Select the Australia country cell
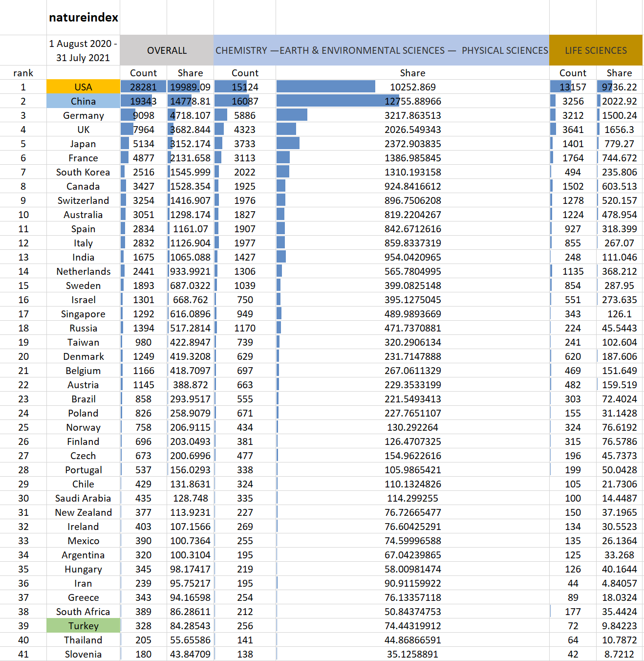This screenshot has width=644, height=661. tap(84, 215)
